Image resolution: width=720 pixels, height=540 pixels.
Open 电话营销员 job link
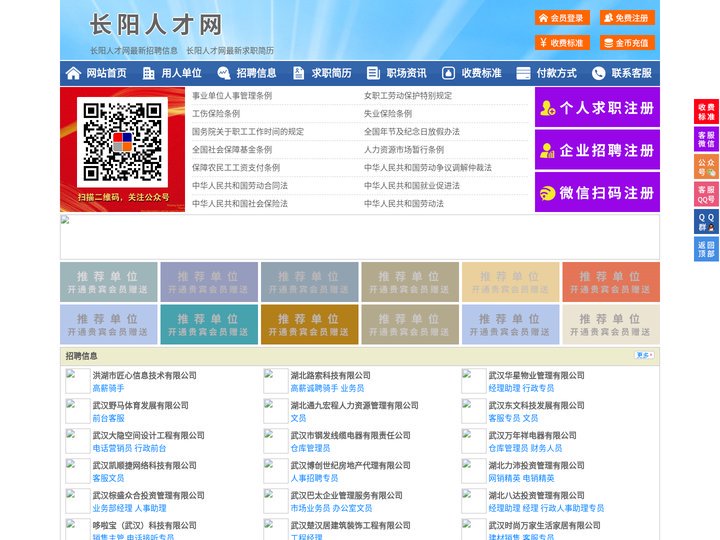tap(112, 448)
